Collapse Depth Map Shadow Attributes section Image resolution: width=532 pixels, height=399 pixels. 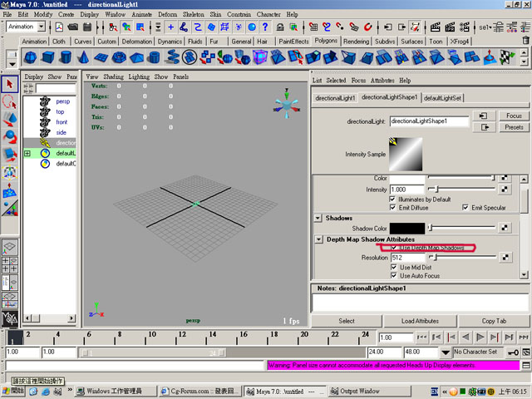318,239
